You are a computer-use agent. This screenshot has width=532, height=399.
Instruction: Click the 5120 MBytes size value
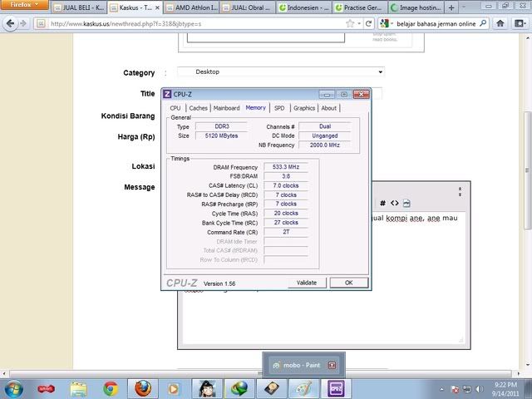222,135
